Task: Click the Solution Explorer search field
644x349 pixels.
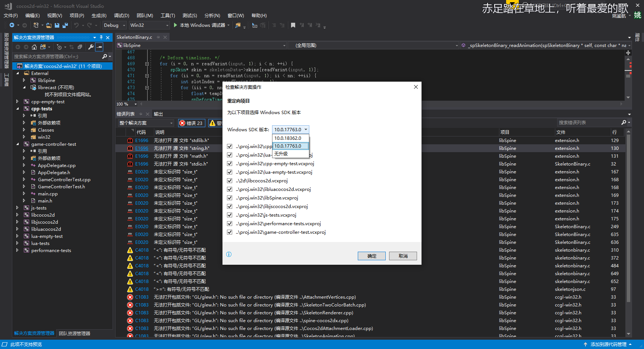Action: (x=57, y=57)
